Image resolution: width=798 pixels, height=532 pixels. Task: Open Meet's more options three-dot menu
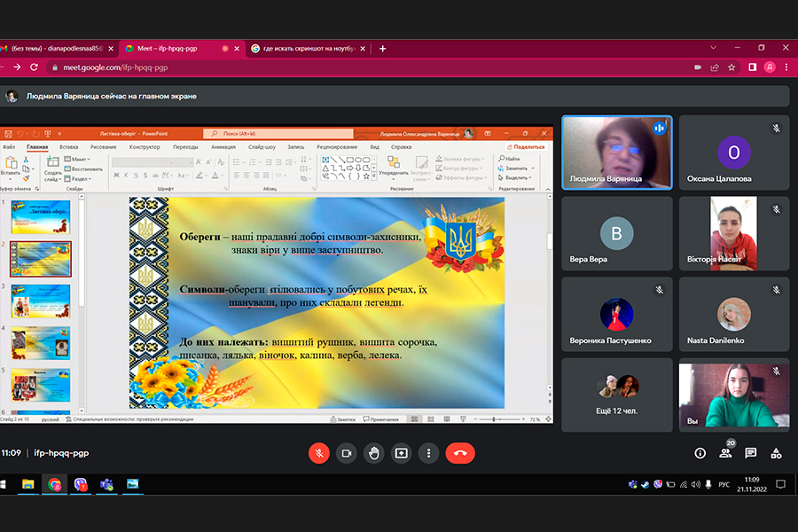429,452
